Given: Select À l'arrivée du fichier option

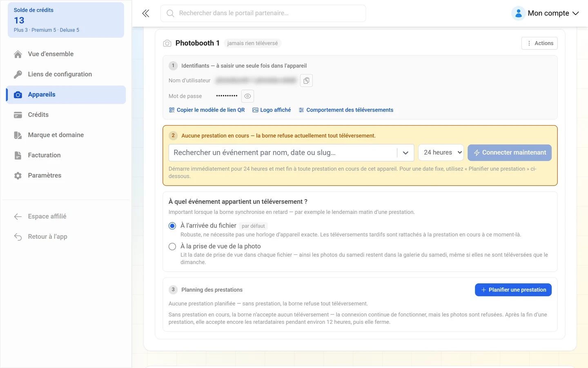Looking at the screenshot, I should coord(172,226).
